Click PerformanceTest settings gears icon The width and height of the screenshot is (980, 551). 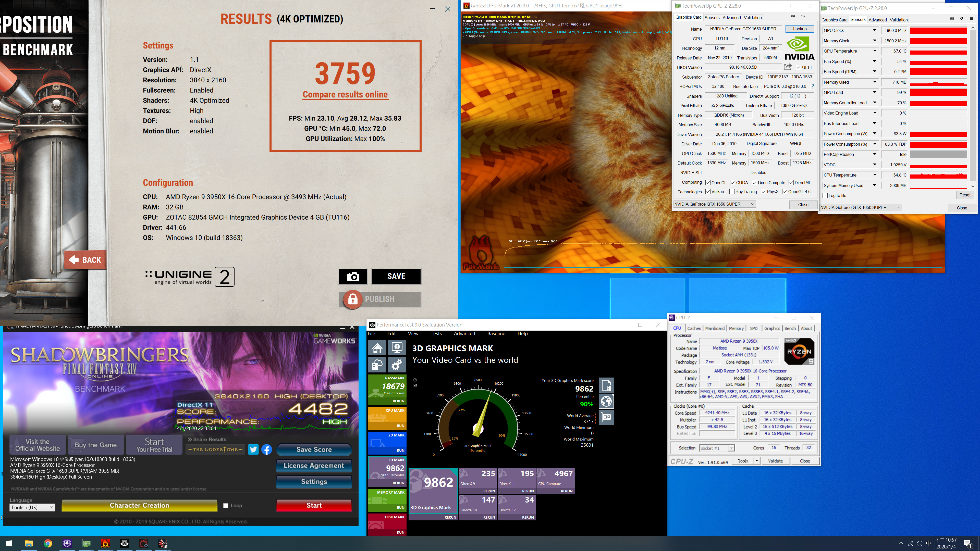click(x=397, y=365)
